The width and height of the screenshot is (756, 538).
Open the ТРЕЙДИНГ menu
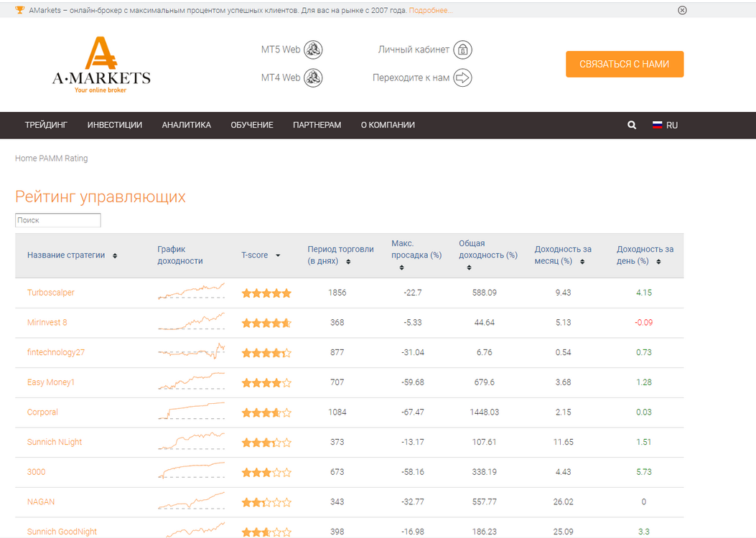[46, 126]
